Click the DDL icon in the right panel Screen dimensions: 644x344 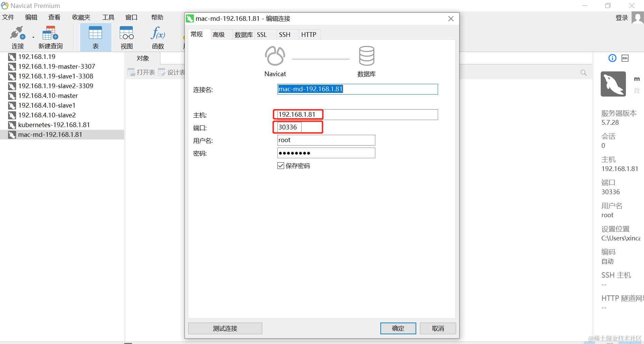625,58
